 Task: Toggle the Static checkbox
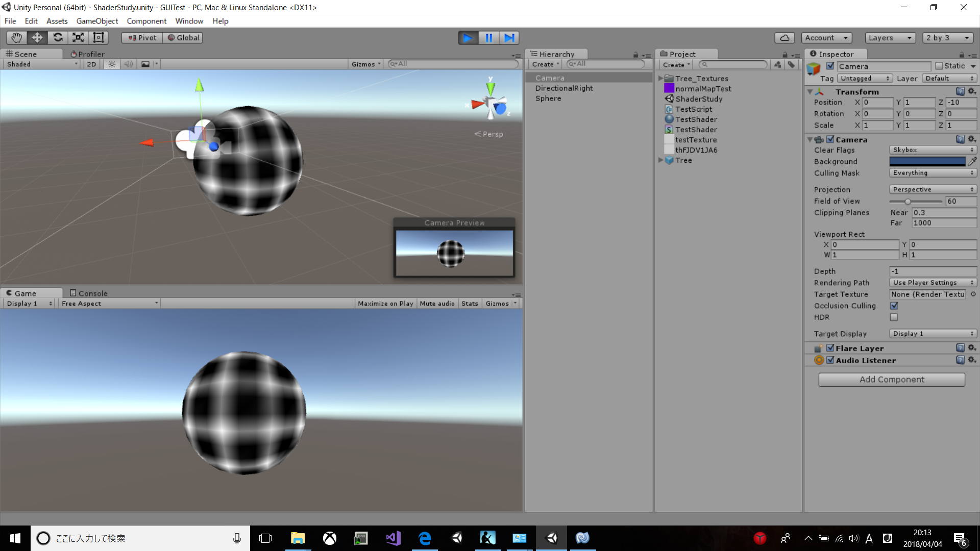[x=939, y=66]
